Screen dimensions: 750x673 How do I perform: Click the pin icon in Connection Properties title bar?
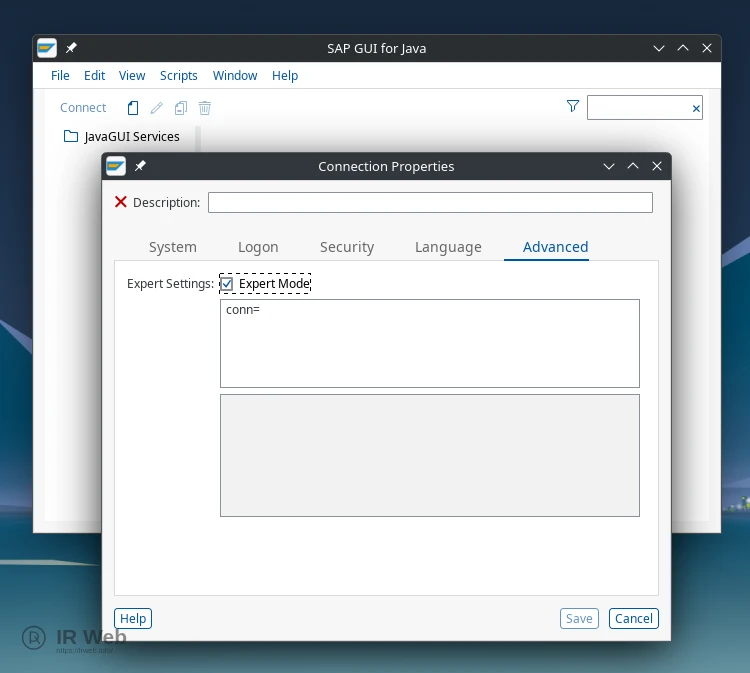click(140, 167)
